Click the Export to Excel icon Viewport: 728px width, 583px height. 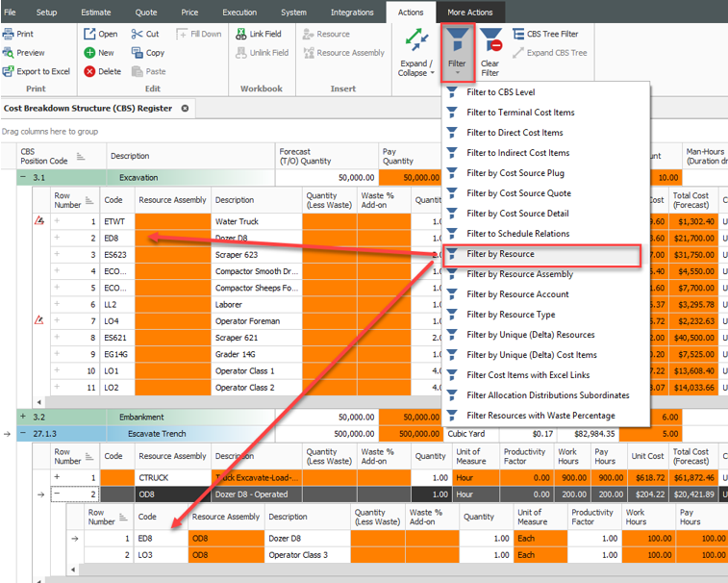pos(10,71)
